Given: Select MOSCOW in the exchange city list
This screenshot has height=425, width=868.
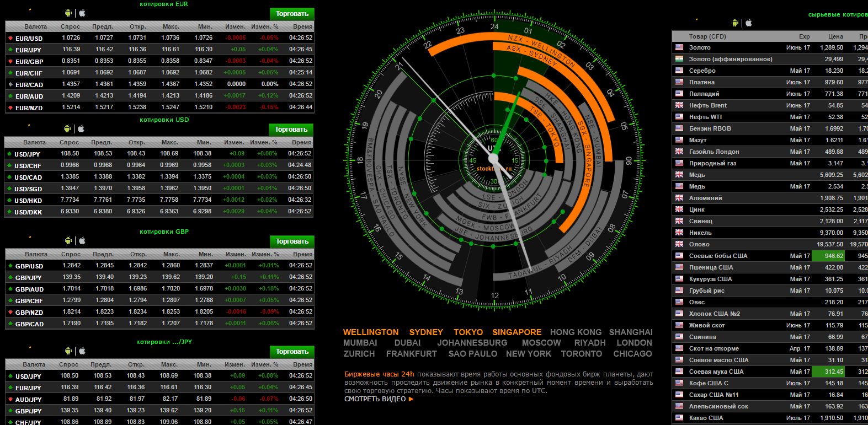Looking at the screenshot, I should [541, 343].
